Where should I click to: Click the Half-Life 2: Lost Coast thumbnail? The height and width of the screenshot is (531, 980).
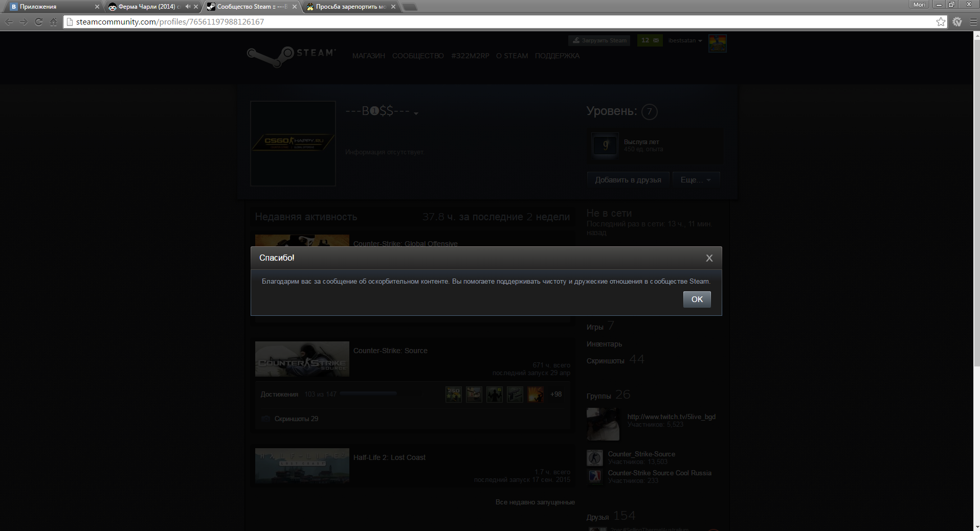(x=302, y=466)
